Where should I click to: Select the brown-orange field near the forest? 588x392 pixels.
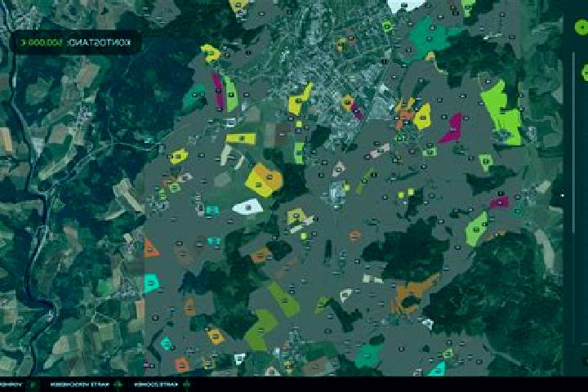pyautogui.click(x=412, y=295)
